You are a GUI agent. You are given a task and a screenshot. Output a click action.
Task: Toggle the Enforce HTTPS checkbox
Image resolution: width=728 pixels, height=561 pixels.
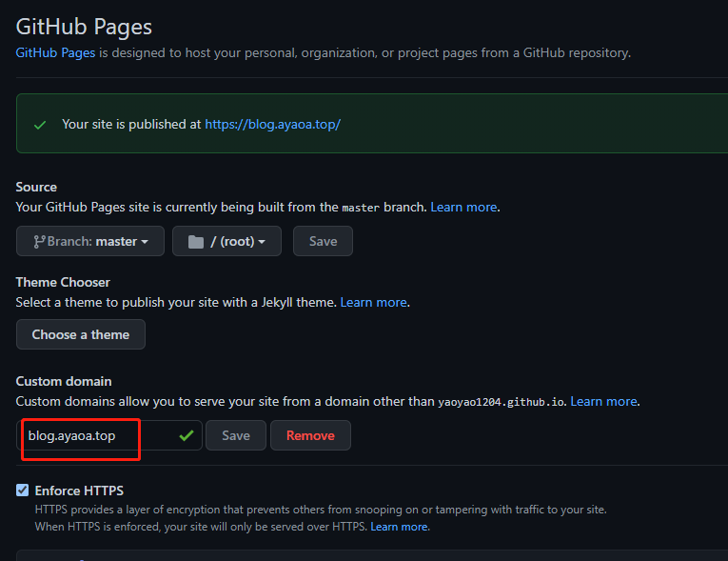(x=22, y=490)
